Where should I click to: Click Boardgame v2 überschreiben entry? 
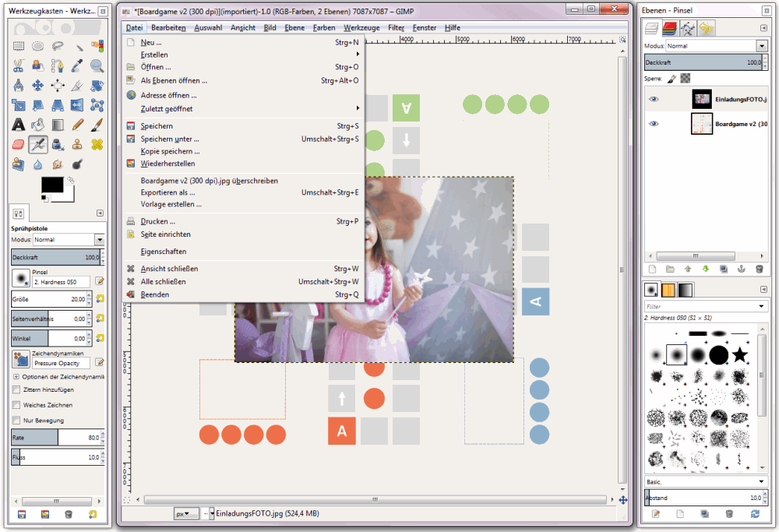click(243, 181)
